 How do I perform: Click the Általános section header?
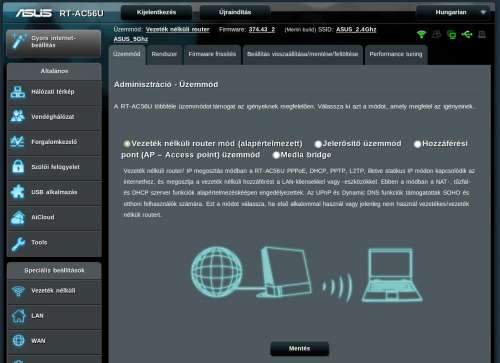54,71
